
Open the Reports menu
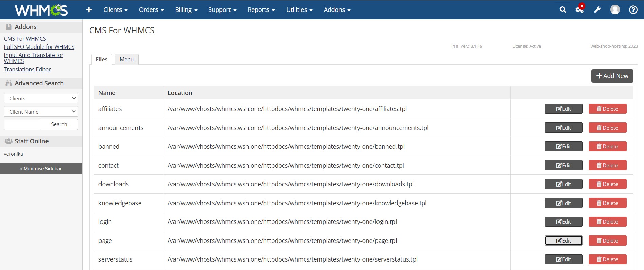(261, 10)
